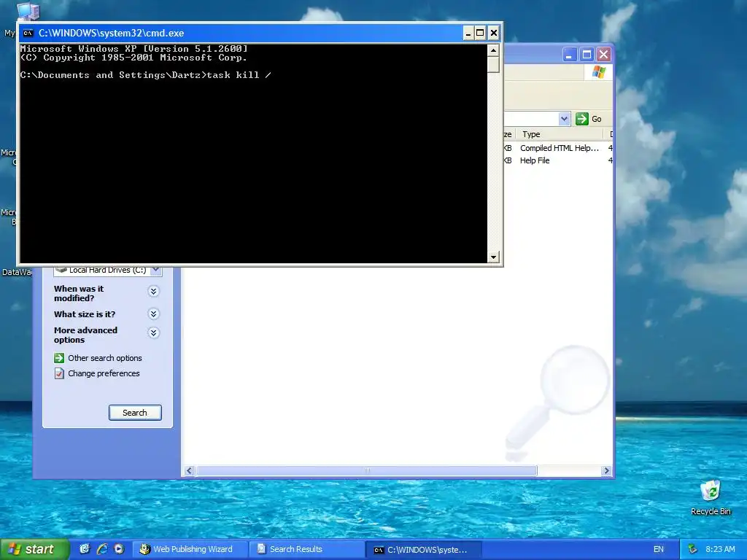
Task: Click the system tray network icon
Action: pyautogui.click(x=692, y=549)
